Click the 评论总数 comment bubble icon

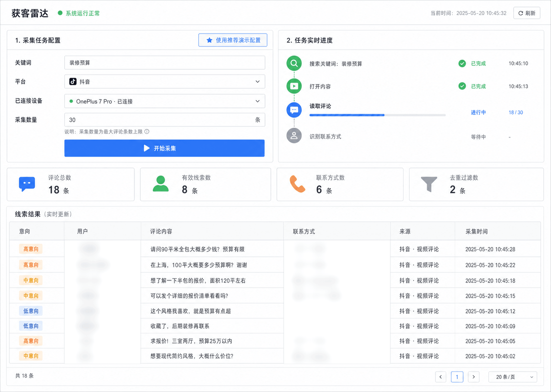point(27,184)
